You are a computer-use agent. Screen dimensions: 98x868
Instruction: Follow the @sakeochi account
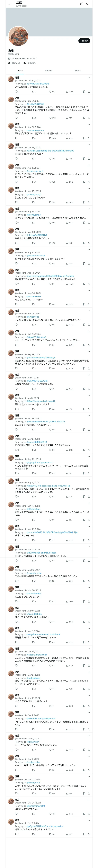tap(84, 41)
